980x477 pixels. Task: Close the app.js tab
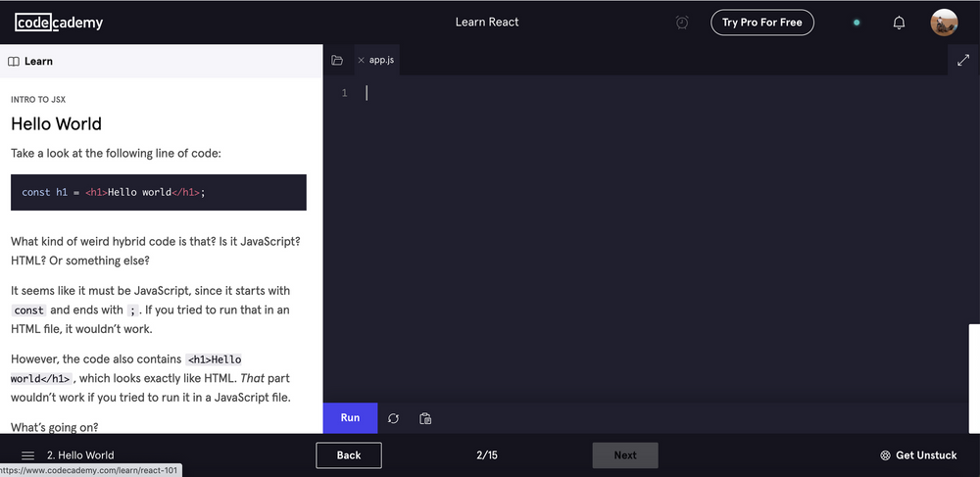pyautogui.click(x=361, y=61)
